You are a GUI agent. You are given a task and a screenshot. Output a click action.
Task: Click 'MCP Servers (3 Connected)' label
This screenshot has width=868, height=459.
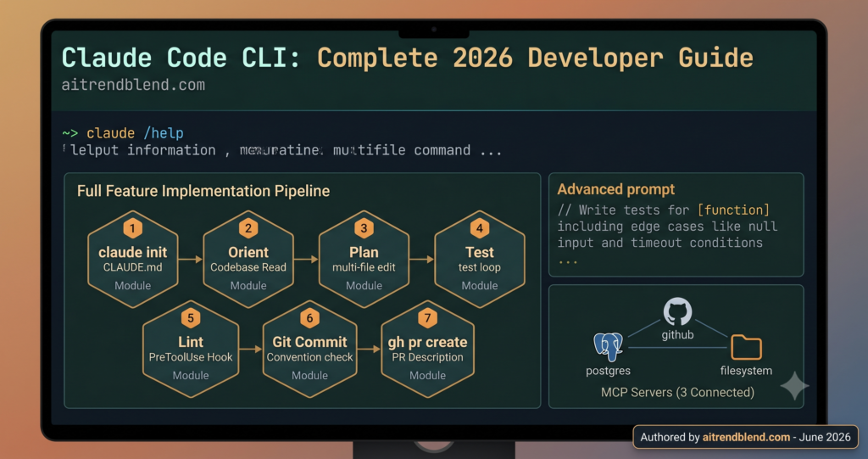pyautogui.click(x=677, y=393)
